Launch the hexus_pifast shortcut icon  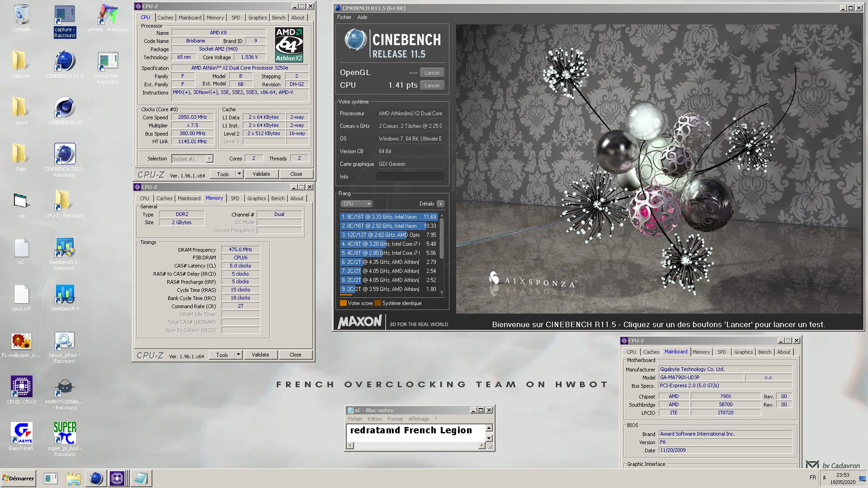pos(65,347)
